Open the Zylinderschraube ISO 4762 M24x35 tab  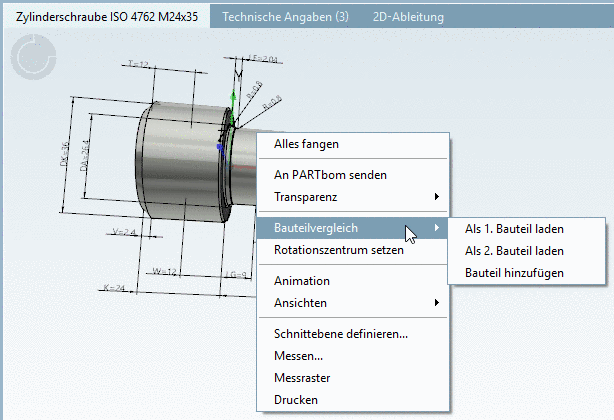pos(107,17)
